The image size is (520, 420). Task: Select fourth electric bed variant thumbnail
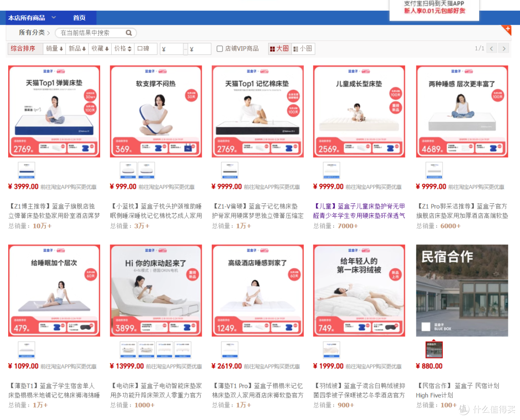183,350
